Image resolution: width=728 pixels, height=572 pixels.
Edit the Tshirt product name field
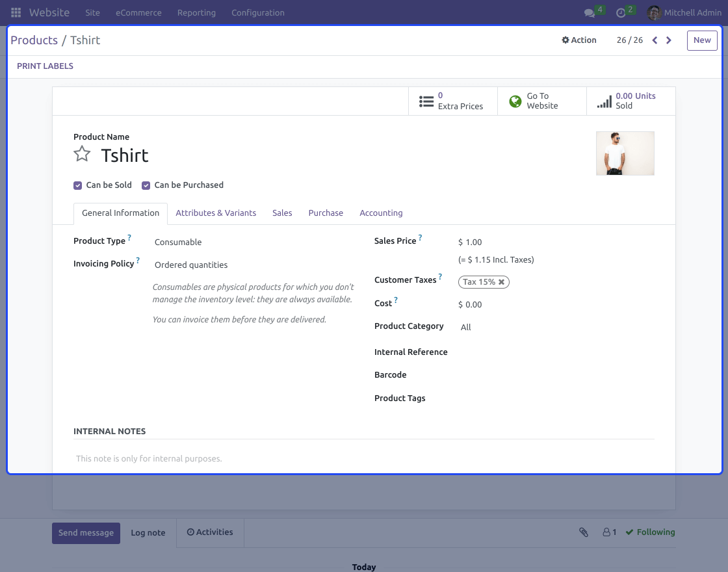coord(125,155)
